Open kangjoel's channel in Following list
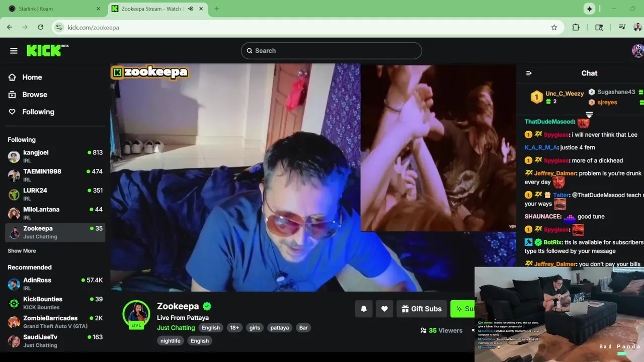Screen dimensions: 644x362 (x=55, y=156)
